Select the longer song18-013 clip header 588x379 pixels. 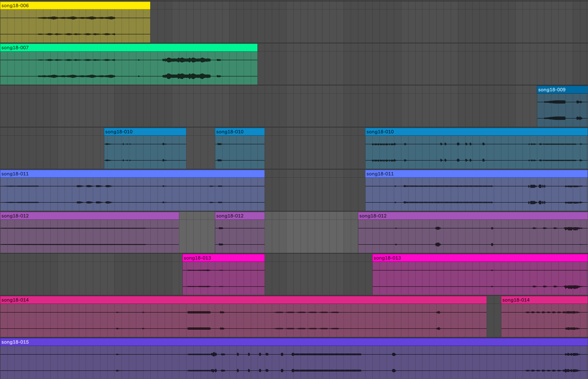(x=480, y=258)
